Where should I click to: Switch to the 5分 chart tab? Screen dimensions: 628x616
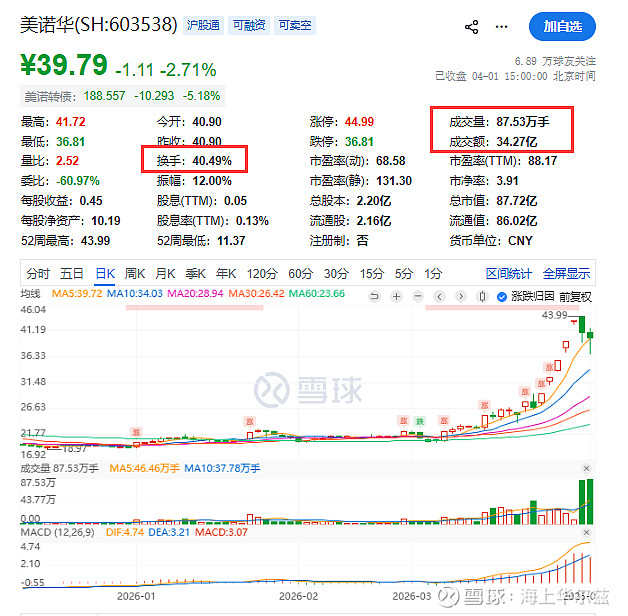(x=404, y=274)
